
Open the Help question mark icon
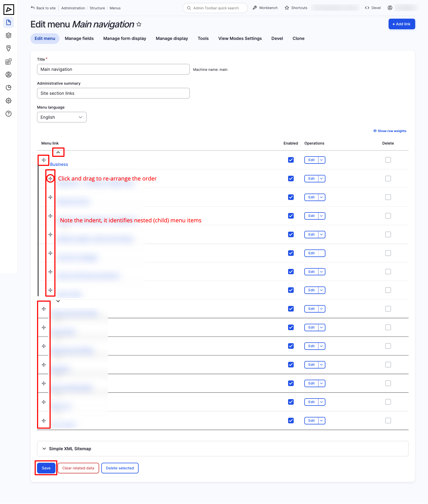pos(9,114)
